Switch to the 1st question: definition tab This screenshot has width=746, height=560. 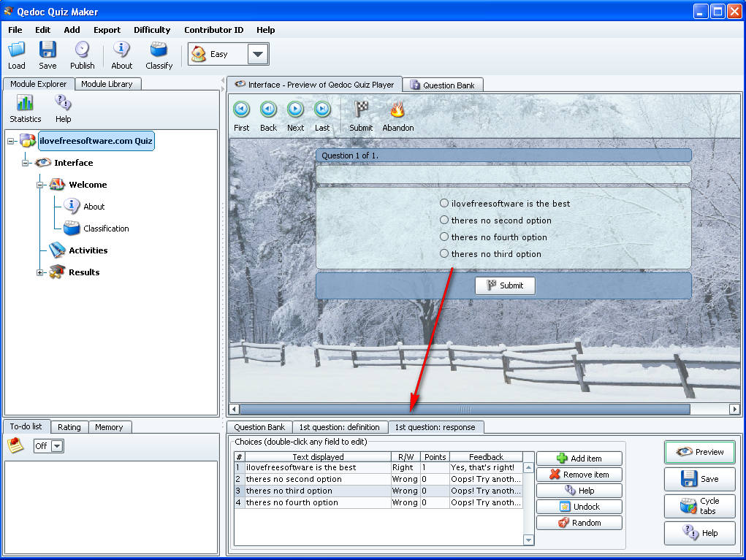tap(339, 427)
